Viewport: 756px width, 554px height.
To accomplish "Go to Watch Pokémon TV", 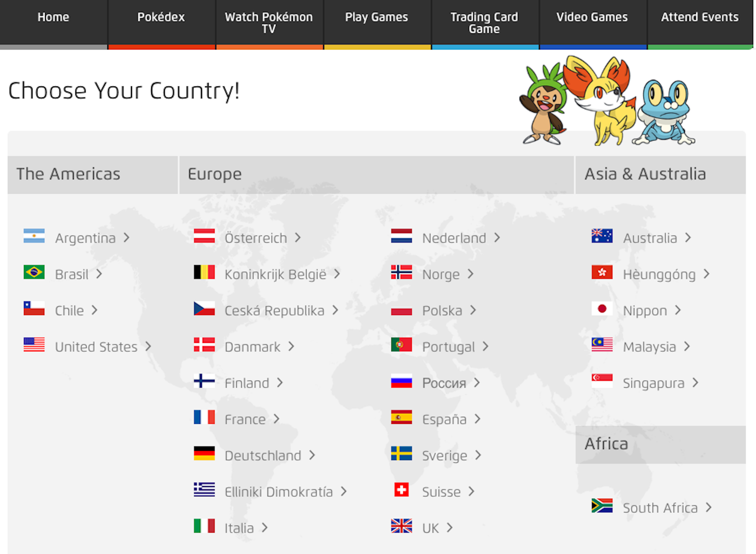I will (269, 25).
